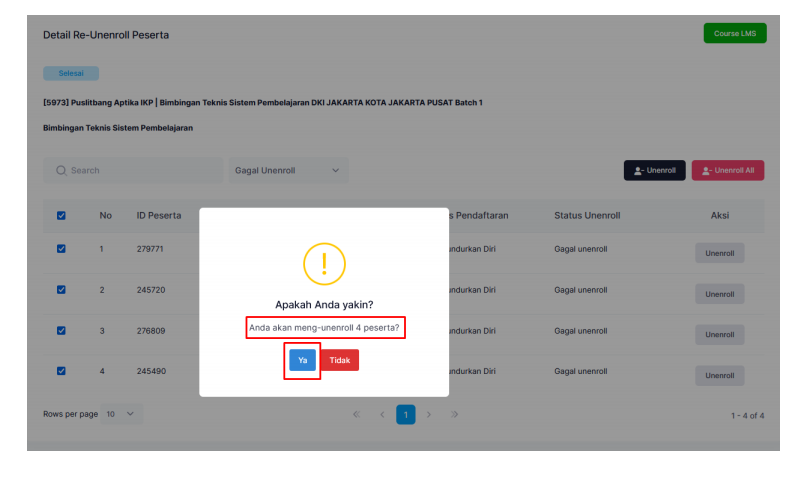
Task: Click the previous page arrow icon
Action: tap(381, 414)
